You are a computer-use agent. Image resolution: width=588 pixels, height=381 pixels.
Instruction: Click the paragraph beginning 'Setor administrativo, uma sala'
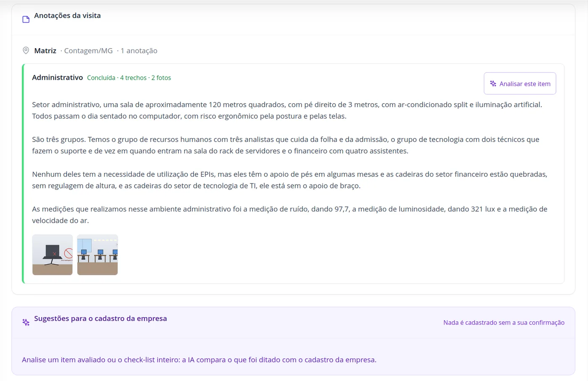[287, 110]
